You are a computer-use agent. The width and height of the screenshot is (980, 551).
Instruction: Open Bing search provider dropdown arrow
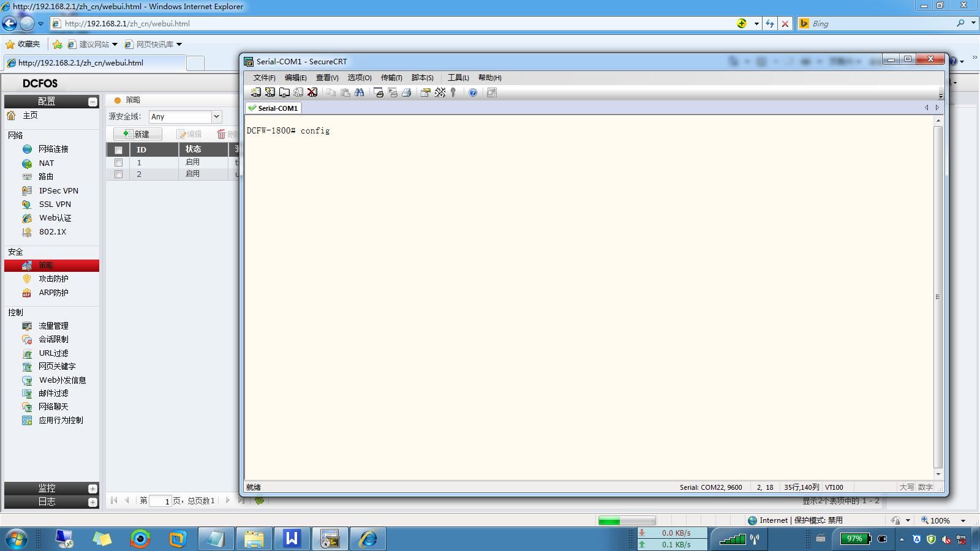(x=973, y=23)
